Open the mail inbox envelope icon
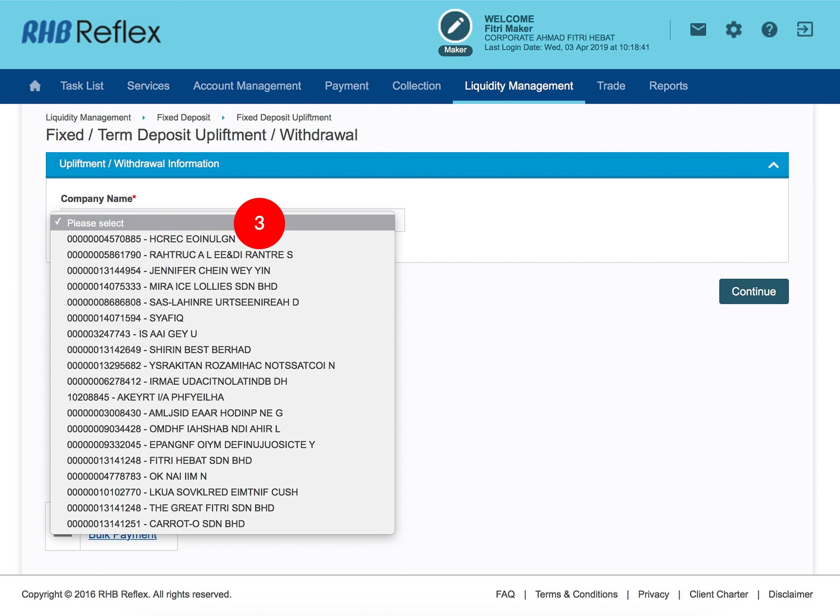 (698, 29)
